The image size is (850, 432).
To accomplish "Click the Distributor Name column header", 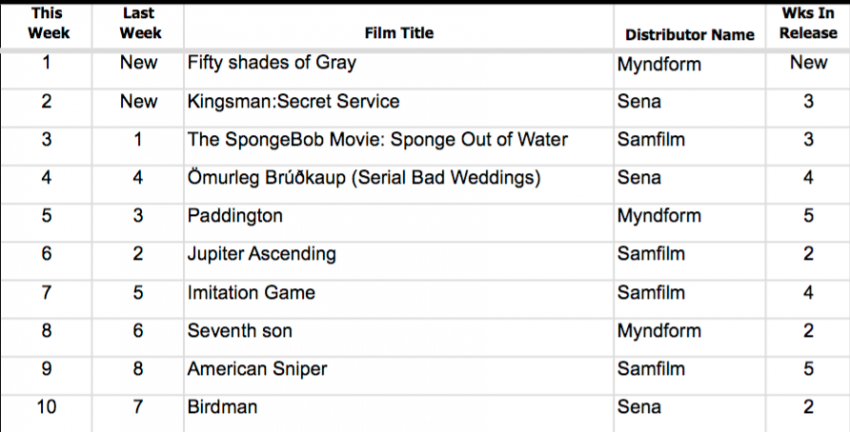I will click(x=690, y=35).
